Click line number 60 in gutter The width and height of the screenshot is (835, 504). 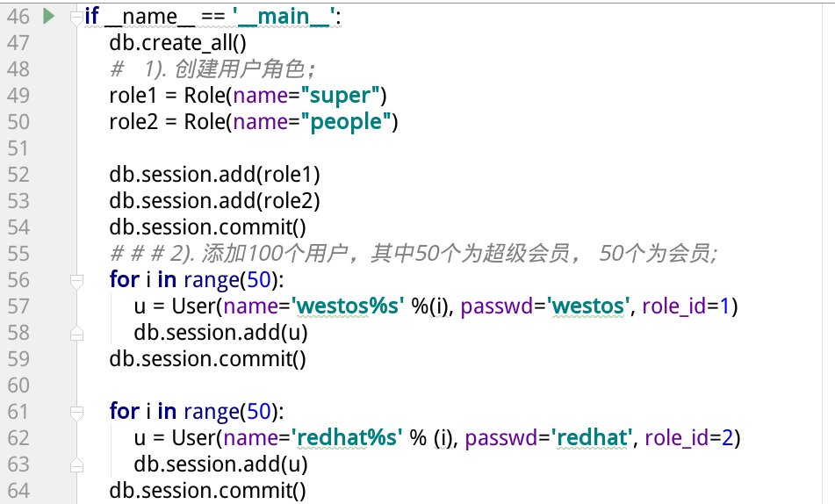coord(18,385)
